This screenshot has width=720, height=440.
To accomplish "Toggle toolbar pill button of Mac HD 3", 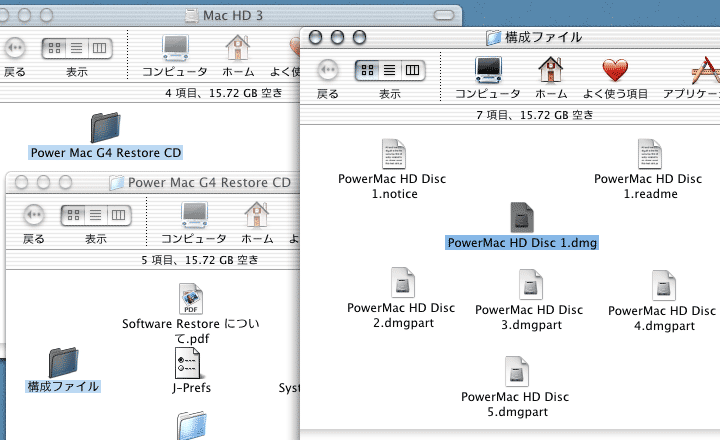I will pyautogui.click(x=444, y=15).
